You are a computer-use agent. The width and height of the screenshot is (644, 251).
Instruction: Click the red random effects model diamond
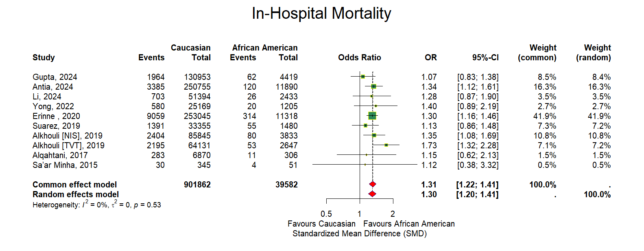pyautogui.click(x=372, y=194)
